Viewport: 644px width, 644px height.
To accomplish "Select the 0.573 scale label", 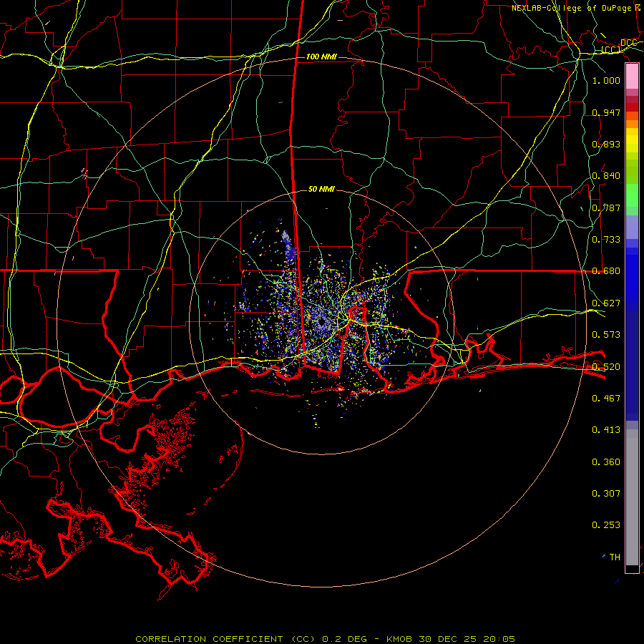I will [x=606, y=335].
